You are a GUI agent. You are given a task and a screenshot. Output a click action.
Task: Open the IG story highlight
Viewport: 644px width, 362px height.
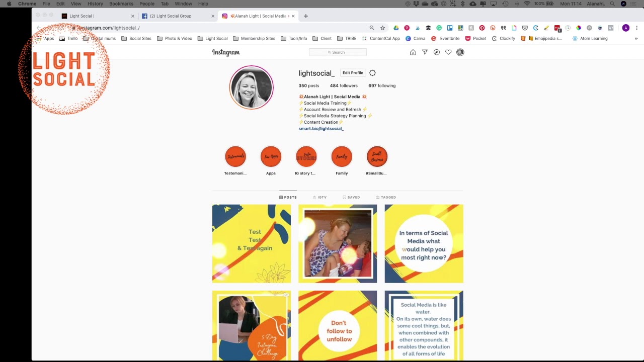[306, 161]
